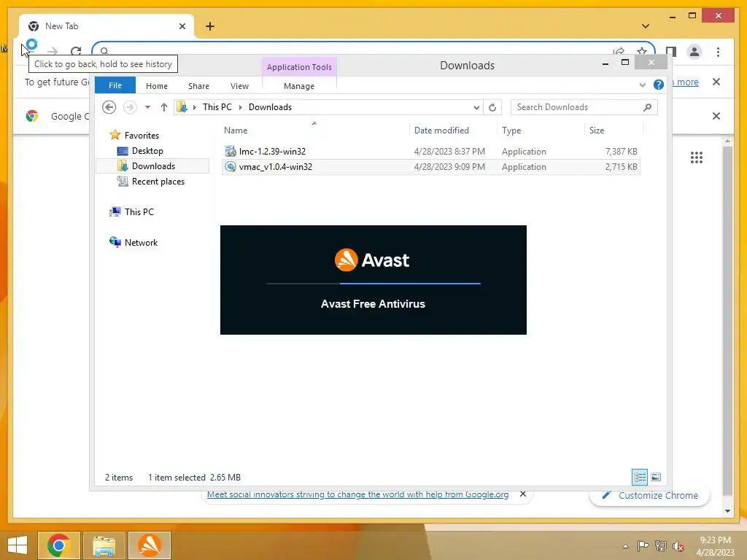Screen dimensions: 747x560
Task: Open the recent locations dropdown arrow
Action: 147,107
